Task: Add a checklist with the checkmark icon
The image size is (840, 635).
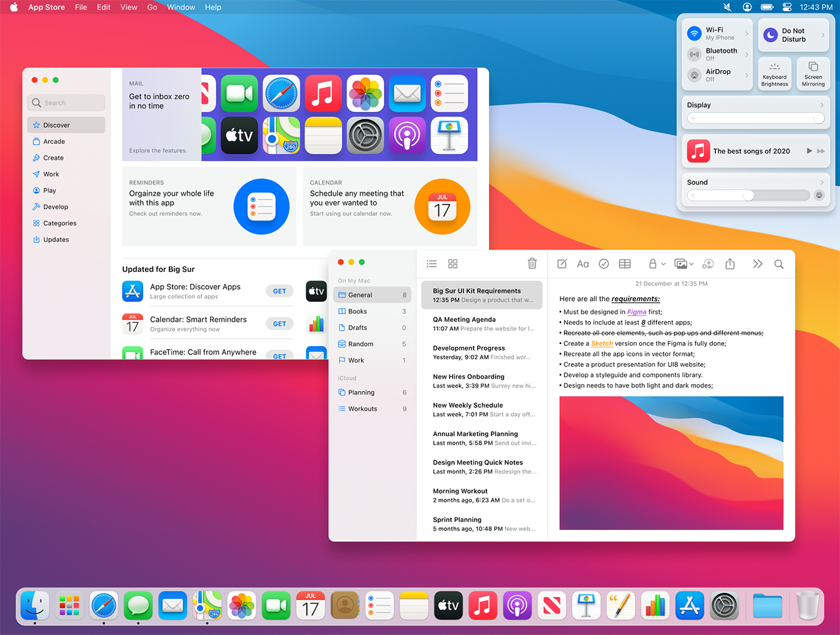Action: point(604,264)
